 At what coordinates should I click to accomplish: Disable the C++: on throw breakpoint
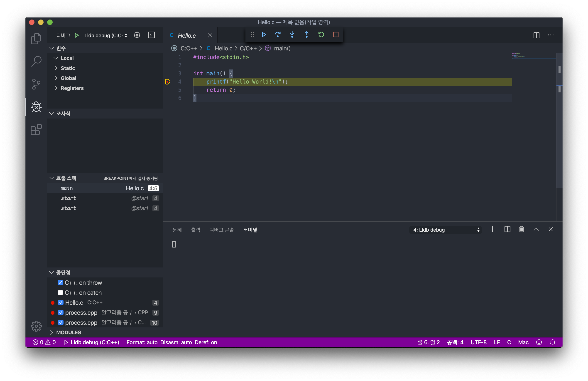[x=60, y=283]
